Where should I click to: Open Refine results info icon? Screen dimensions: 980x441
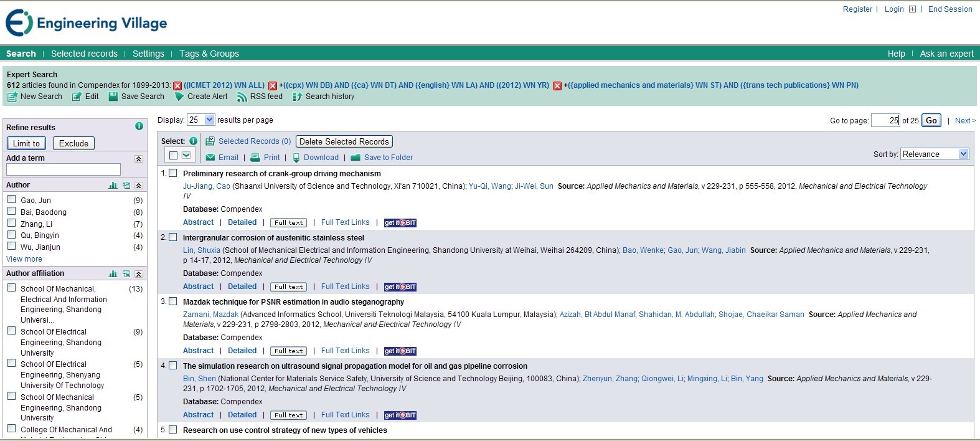(x=139, y=126)
